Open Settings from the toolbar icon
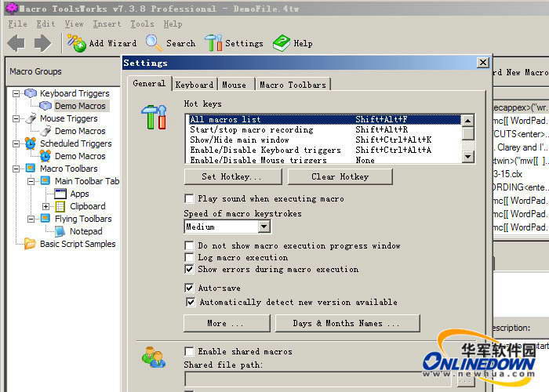This screenshot has height=392, width=549. [213, 43]
